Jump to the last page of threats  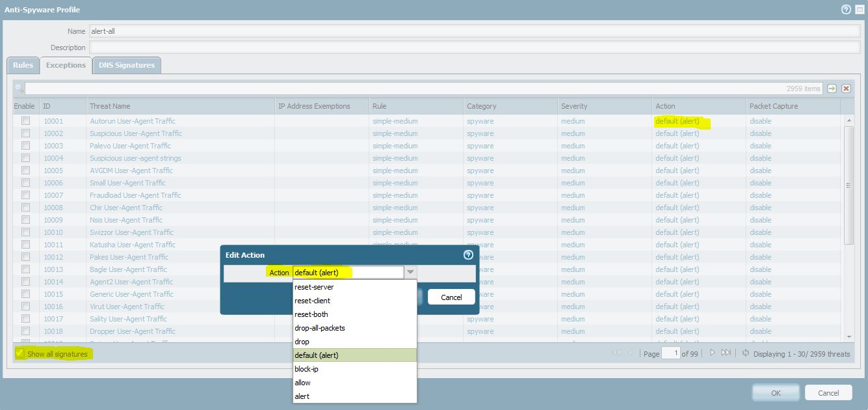[x=726, y=353]
